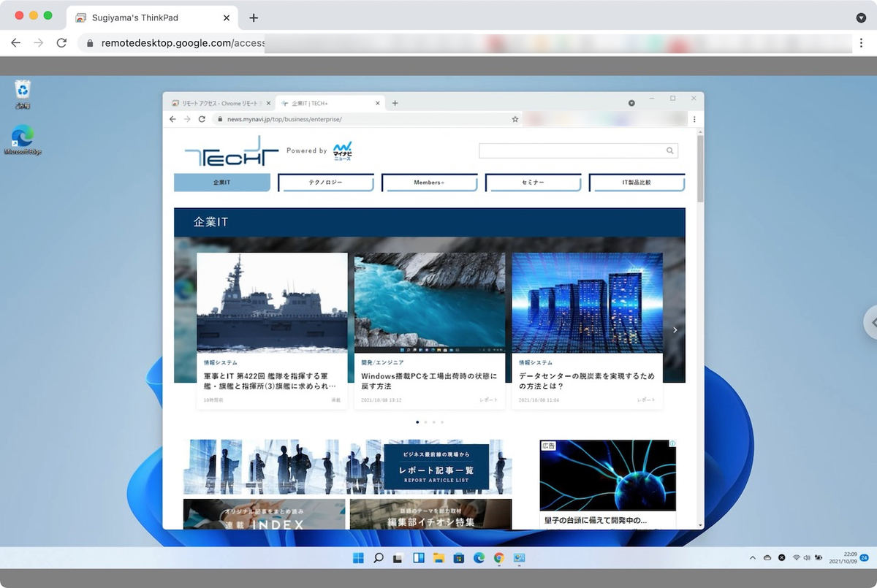This screenshot has height=588, width=877.
Task: Open new tab in outer Chrome
Action: pyautogui.click(x=253, y=18)
